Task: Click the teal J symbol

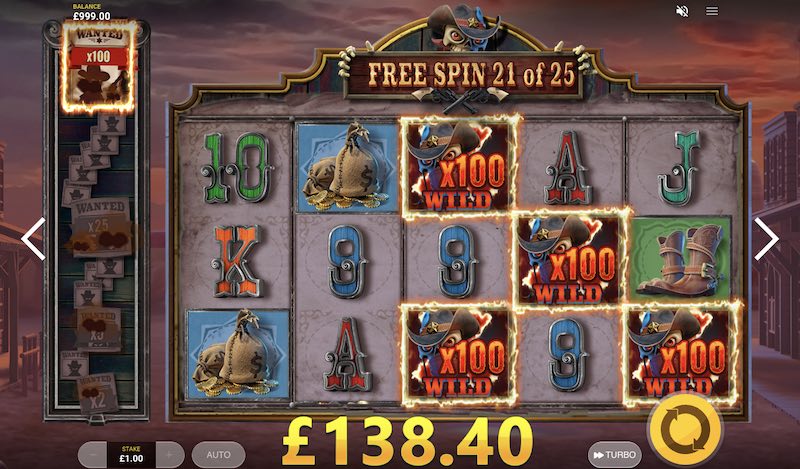Action: click(x=679, y=168)
